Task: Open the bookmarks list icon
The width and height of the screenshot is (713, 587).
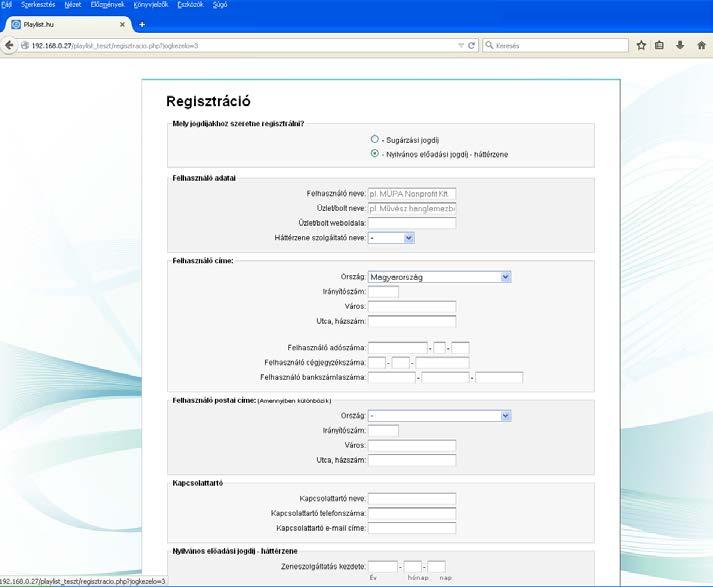Action: coord(659,45)
